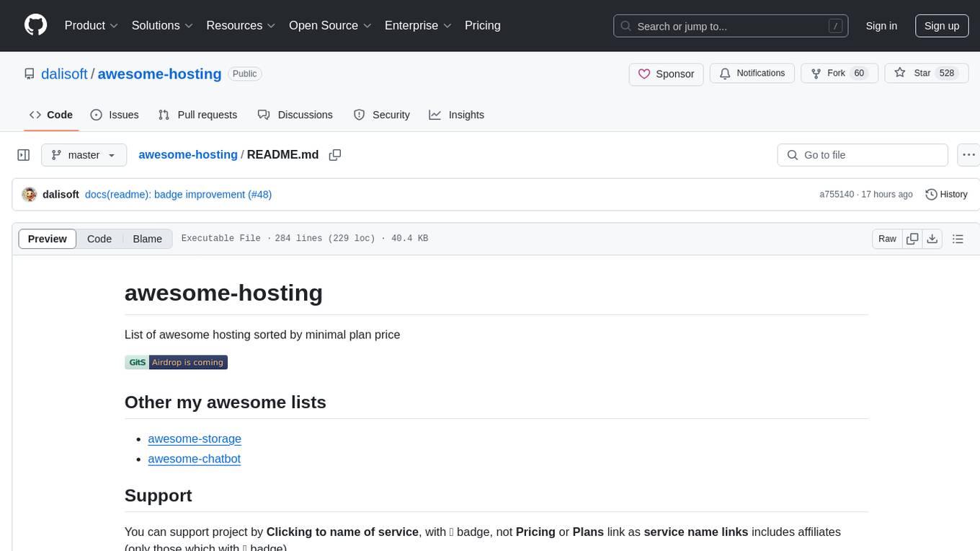This screenshot has height=551, width=980.
Task: Open the badge improvement commit message
Action: pos(178,195)
